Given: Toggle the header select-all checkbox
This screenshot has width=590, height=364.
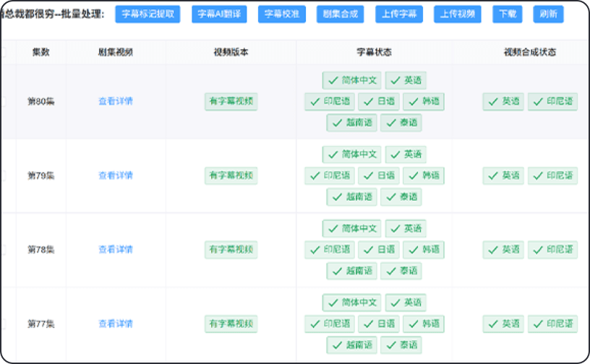Looking at the screenshot, I should click(2, 52).
